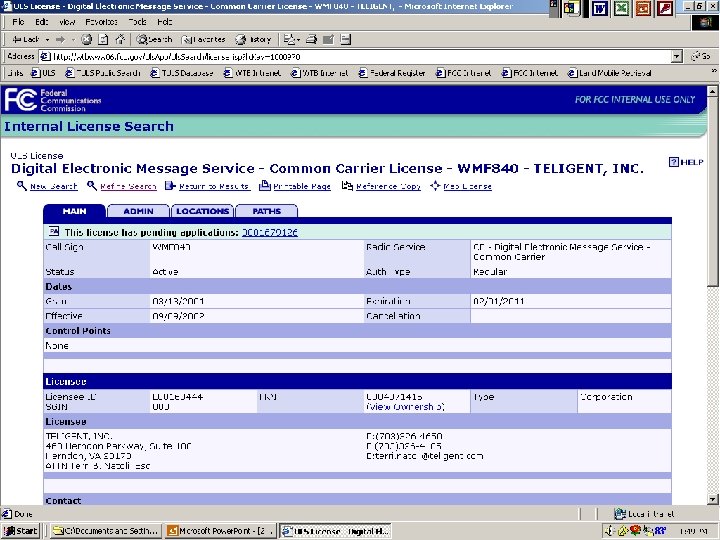
Task: Select the expiration date 02/01/2011 value
Action: [499, 302]
